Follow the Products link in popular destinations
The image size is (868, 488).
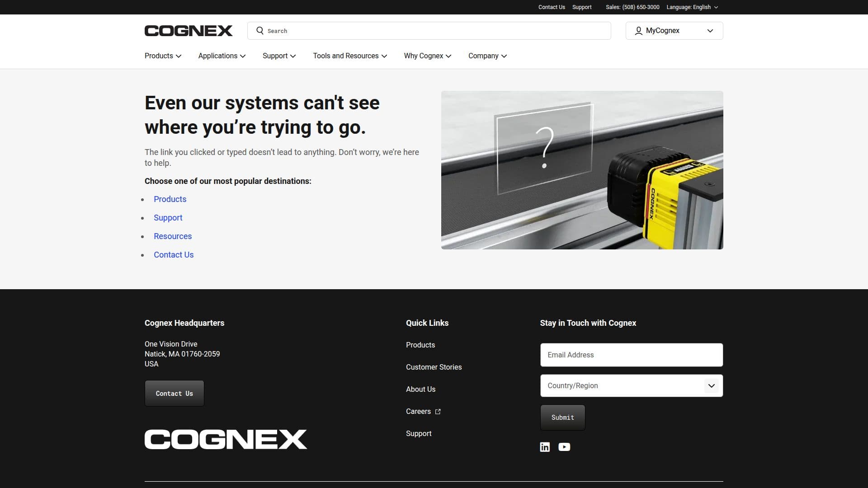pyautogui.click(x=170, y=199)
